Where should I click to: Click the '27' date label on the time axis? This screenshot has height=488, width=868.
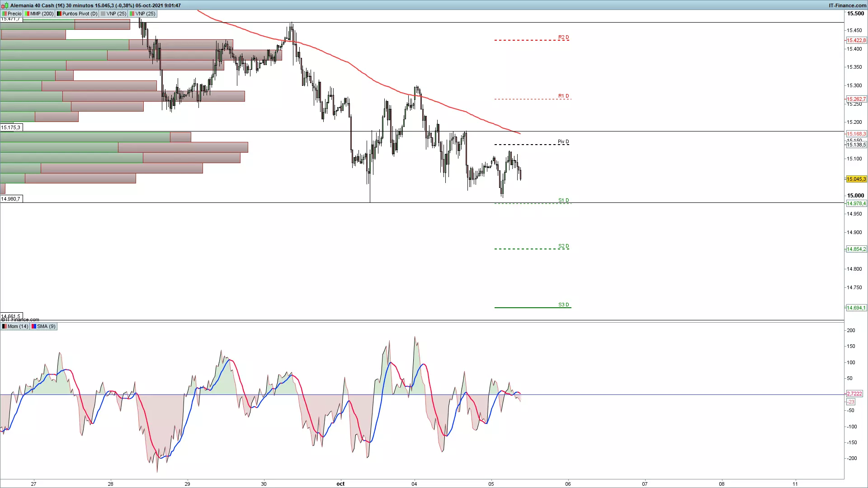point(33,483)
